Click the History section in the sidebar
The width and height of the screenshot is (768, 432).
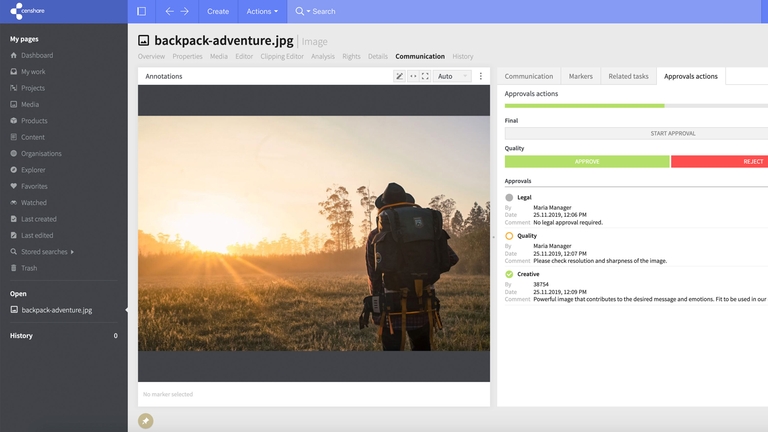(x=64, y=336)
